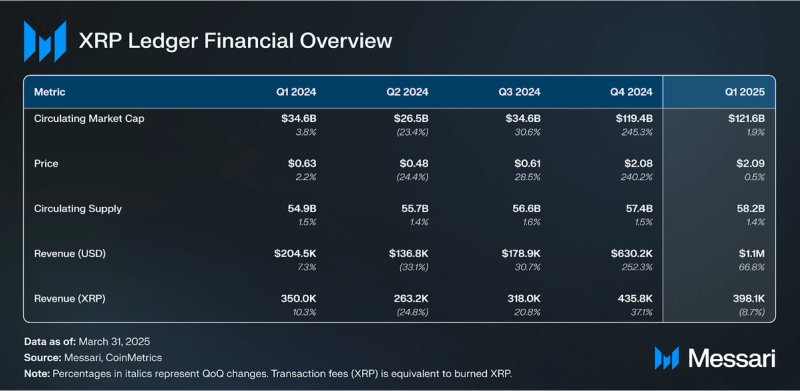Select the Q1 2024 column header
The width and height of the screenshot is (800, 391).
point(296,92)
